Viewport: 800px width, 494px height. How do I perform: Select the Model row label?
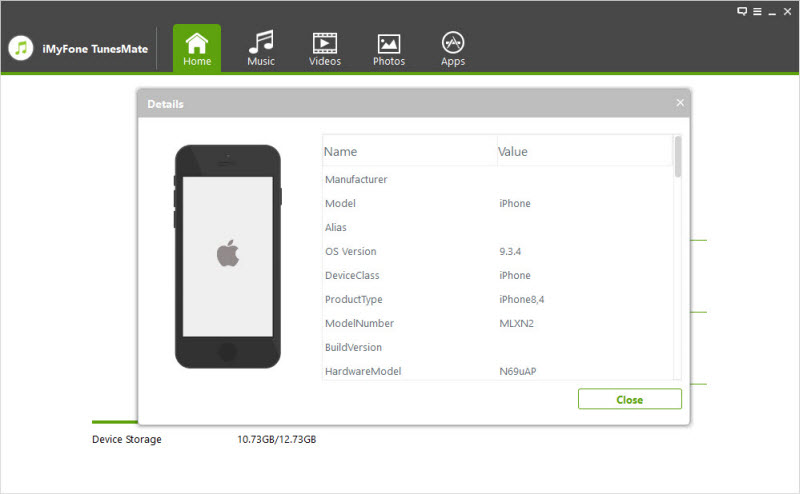(x=340, y=204)
